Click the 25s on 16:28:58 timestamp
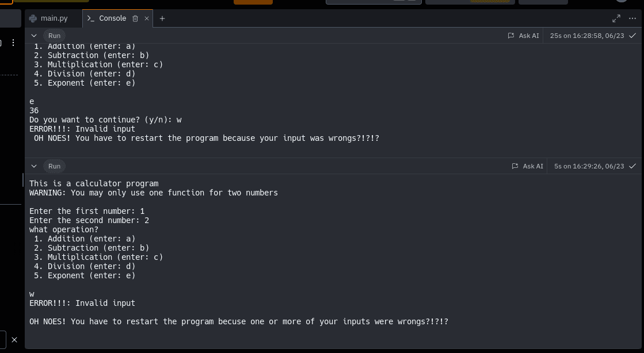 [586, 36]
